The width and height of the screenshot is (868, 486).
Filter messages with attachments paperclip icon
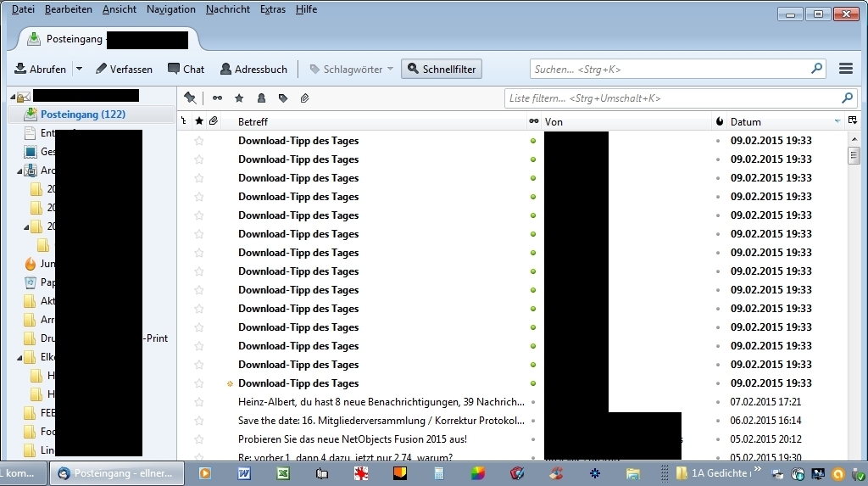click(304, 98)
